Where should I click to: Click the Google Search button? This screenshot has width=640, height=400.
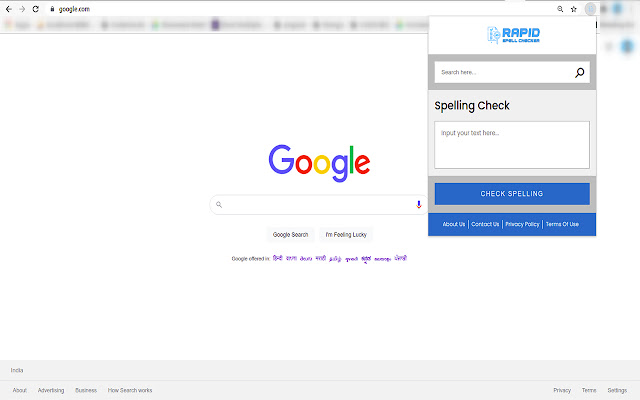[x=290, y=235]
